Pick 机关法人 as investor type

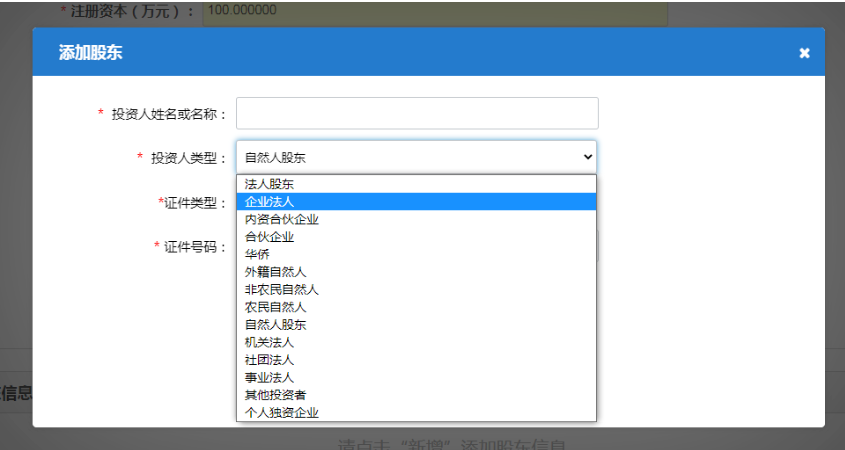click(269, 342)
